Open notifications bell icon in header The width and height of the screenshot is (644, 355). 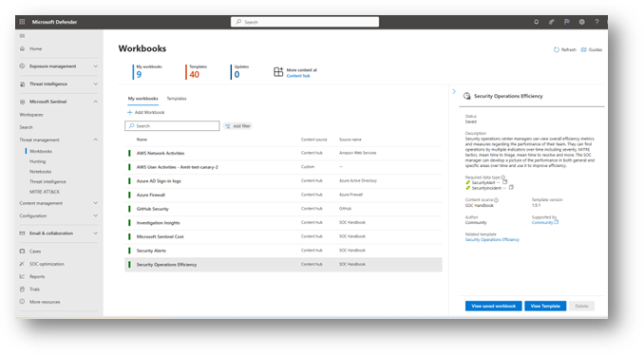point(536,22)
